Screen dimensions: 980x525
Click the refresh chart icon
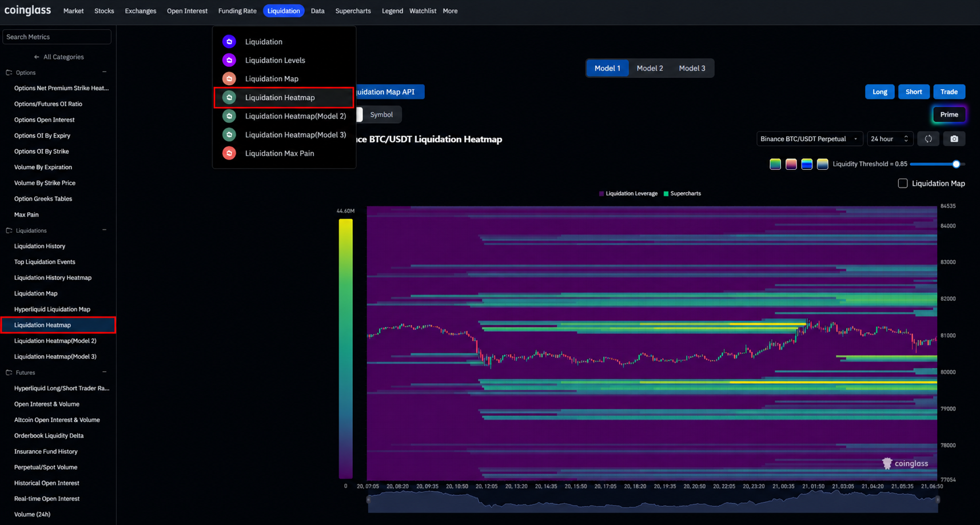pyautogui.click(x=928, y=139)
